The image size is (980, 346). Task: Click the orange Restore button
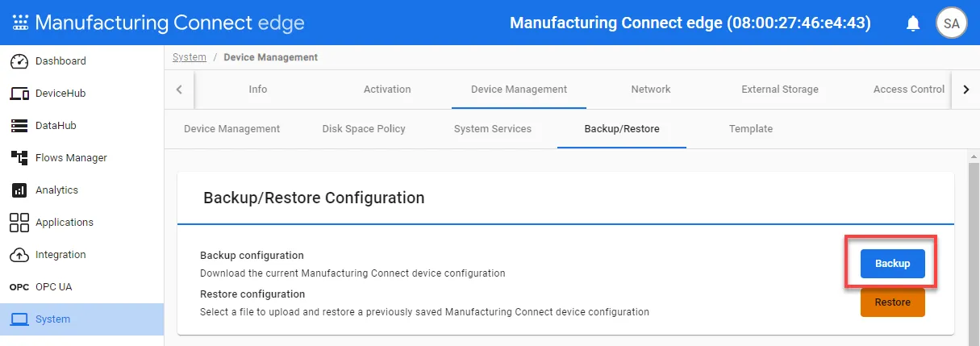point(893,302)
